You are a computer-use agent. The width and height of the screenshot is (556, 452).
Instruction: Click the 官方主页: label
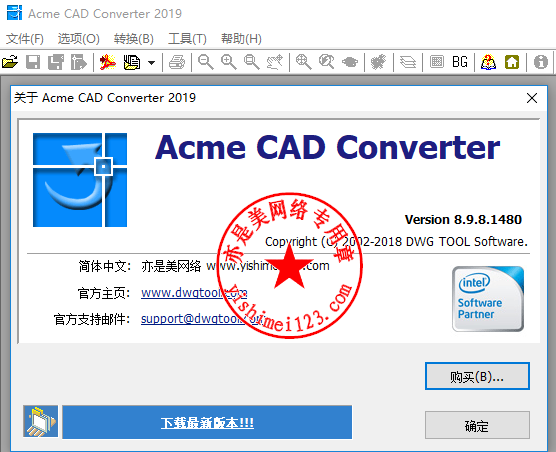104,293
